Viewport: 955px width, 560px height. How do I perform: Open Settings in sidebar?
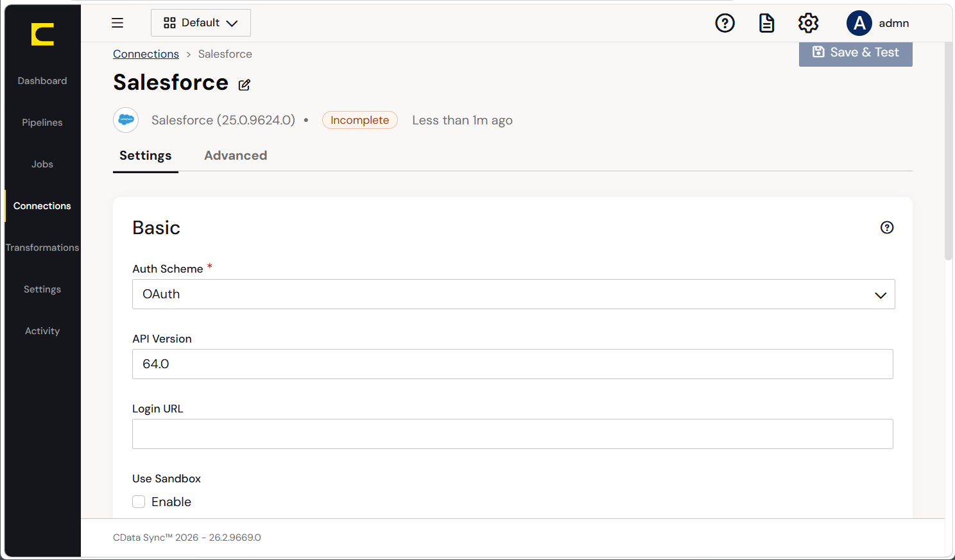pyautogui.click(x=42, y=289)
